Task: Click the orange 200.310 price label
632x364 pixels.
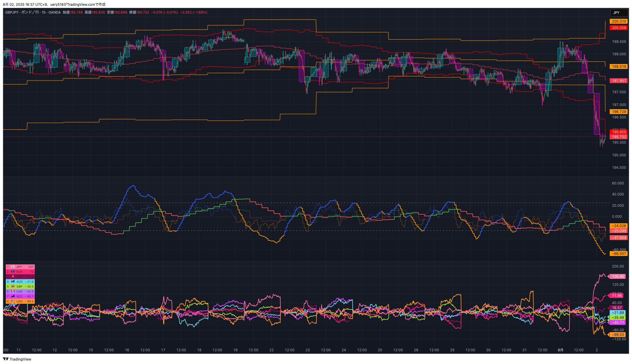Action: pos(619,21)
